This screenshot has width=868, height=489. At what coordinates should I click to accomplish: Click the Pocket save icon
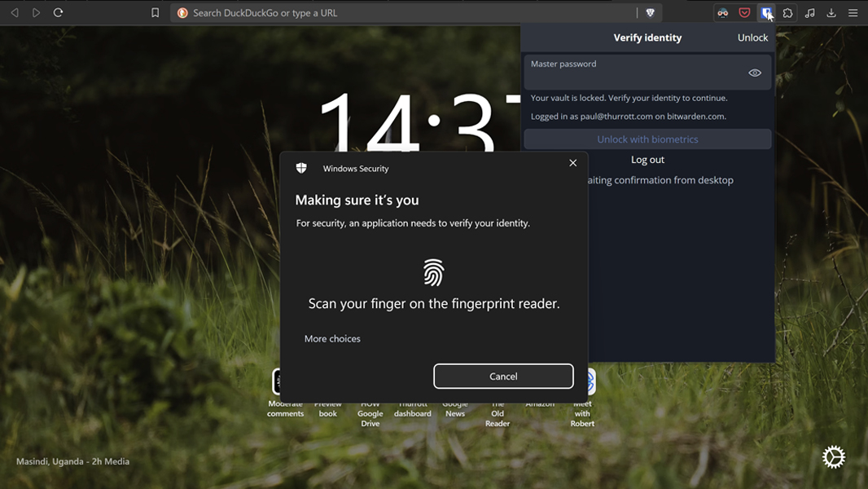744,12
